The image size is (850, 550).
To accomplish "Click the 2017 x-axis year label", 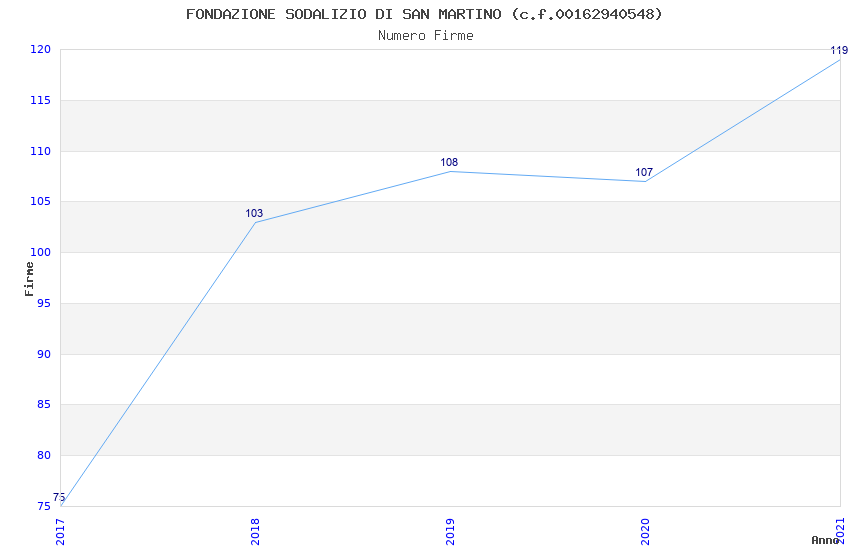I will (60, 530).
